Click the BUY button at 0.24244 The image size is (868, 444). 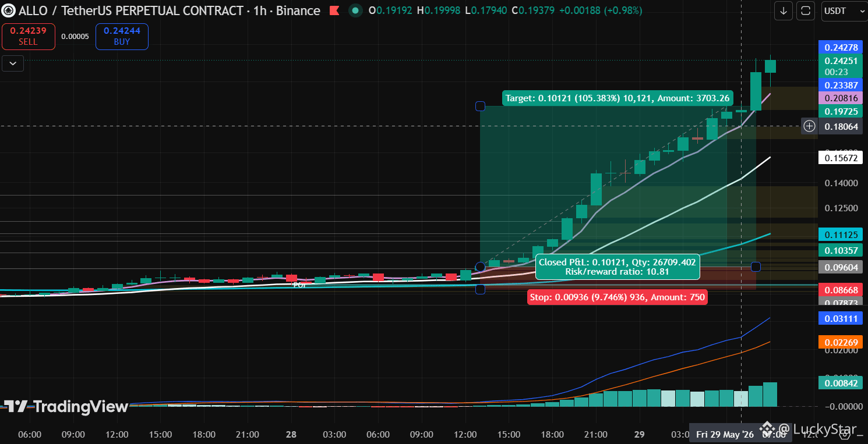pyautogui.click(x=122, y=36)
